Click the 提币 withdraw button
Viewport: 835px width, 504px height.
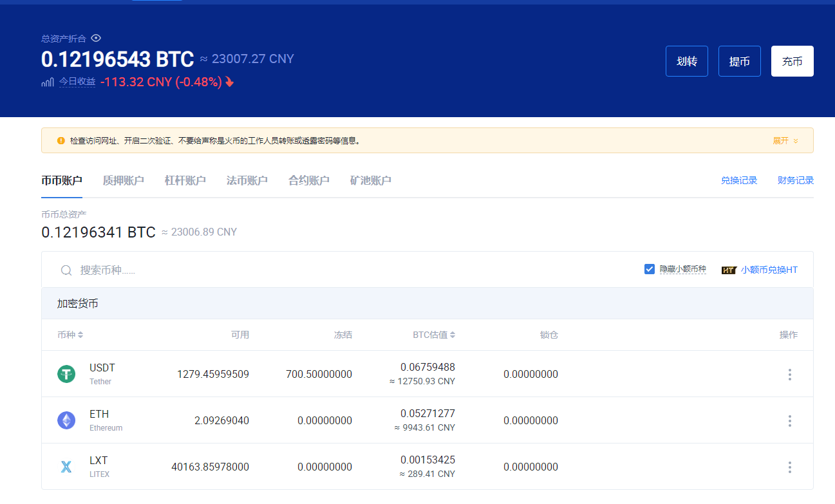pyautogui.click(x=740, y=61)
